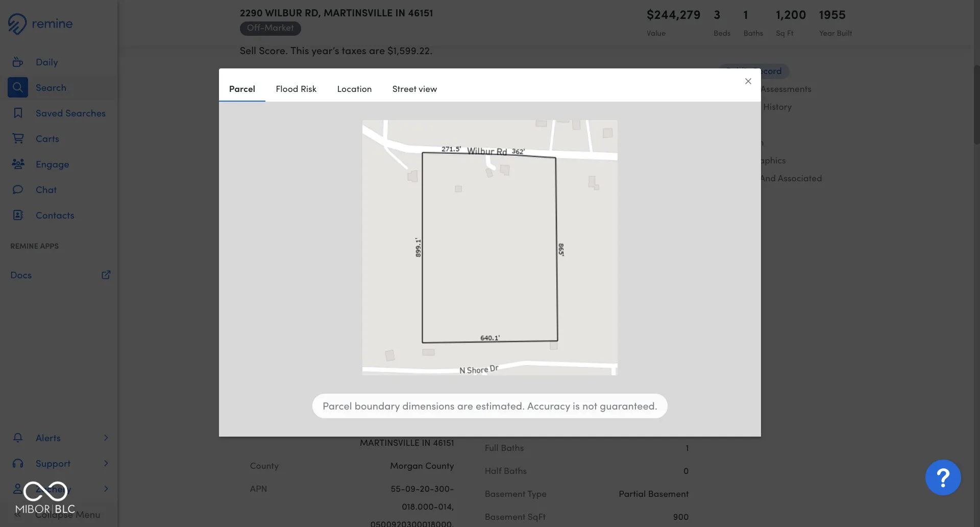Open the Saved Searches bookmark icon
980x527 pixels.
tap(18, 113)
